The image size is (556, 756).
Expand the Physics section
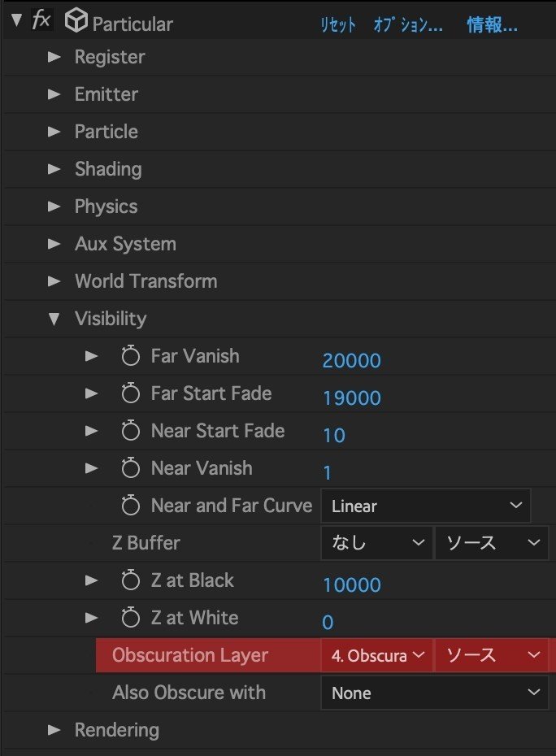(x=54, y=206)
